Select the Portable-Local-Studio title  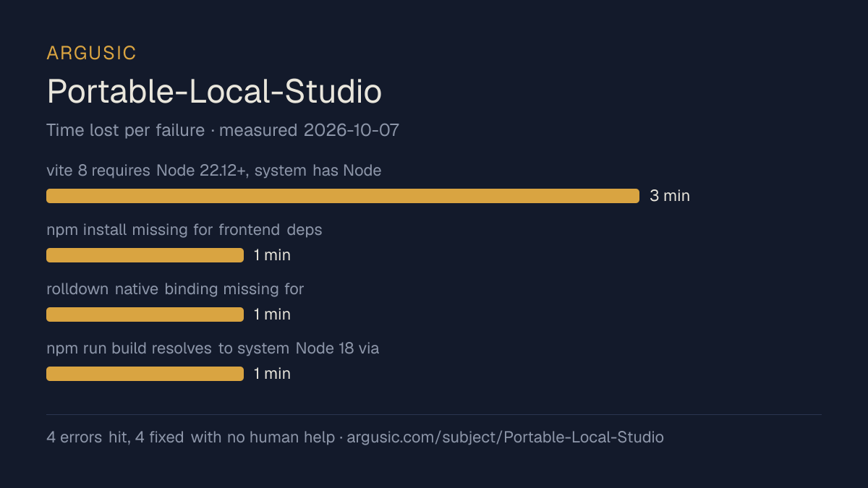pyautogui.click(x=214, y=92)
